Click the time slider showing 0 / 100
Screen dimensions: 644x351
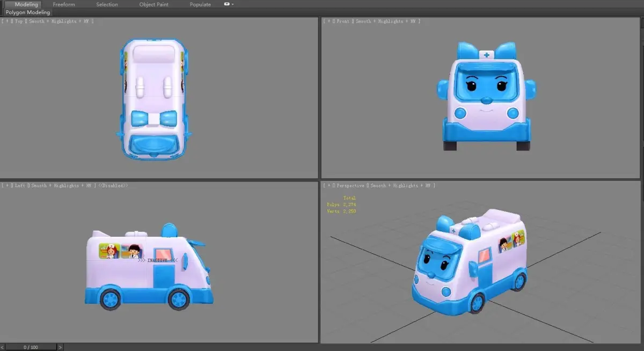coord(31,347)
